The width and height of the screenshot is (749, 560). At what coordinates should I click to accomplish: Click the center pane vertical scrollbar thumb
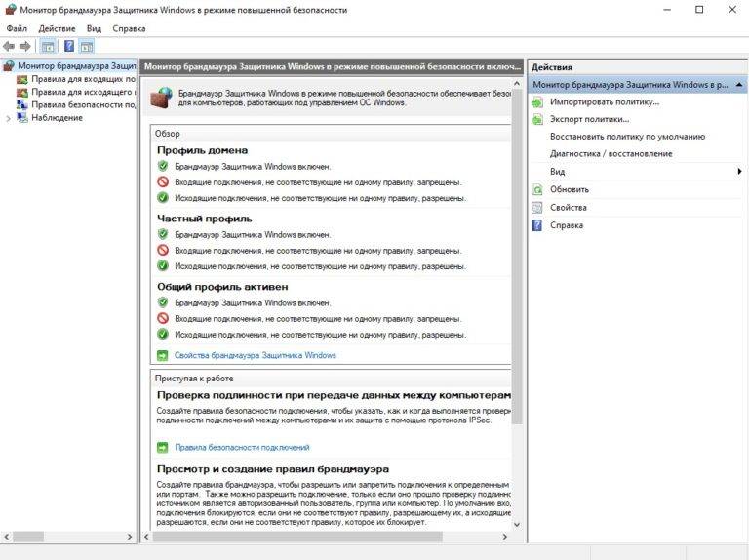tap(516, 258)
